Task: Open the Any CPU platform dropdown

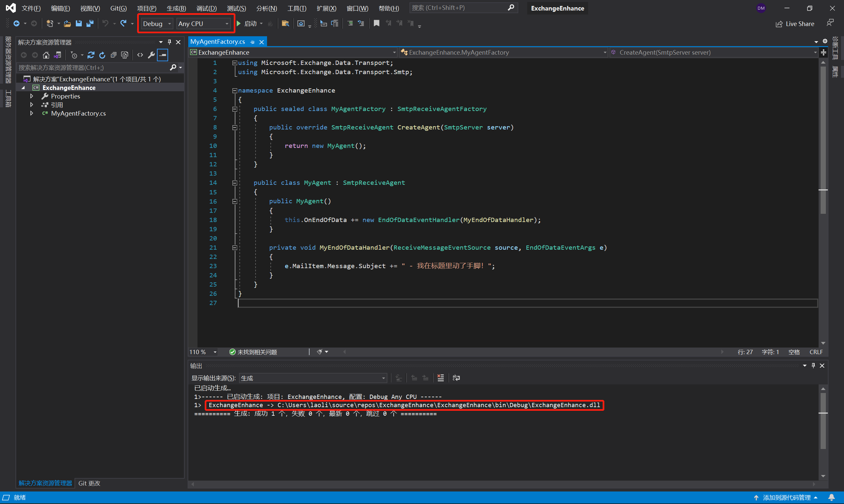Action: [x=203, y=23]
